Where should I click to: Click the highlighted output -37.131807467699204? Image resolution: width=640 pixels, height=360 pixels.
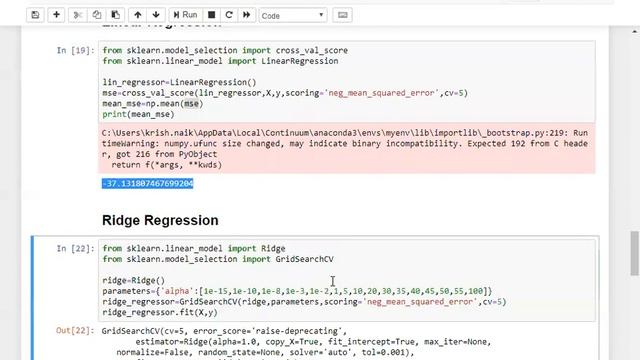click(x=147, y=184)
